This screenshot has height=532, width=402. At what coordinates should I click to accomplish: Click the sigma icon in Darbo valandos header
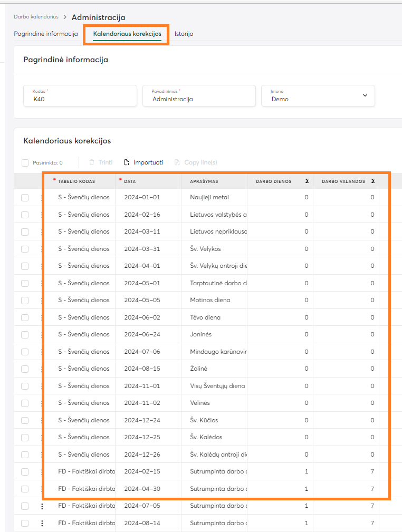[372, 181]
